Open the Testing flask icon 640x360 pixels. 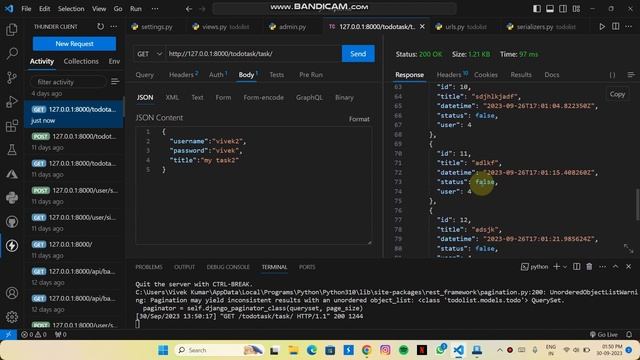point(12,150)
